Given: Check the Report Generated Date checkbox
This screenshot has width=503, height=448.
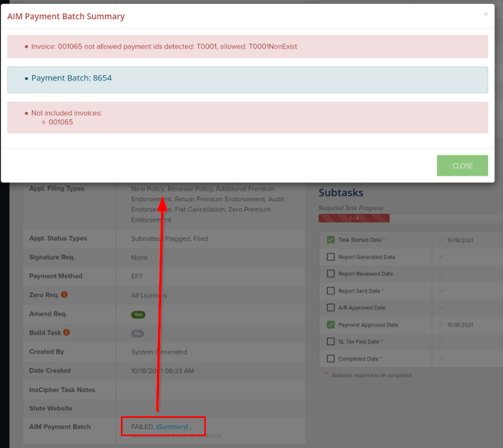Looking at the screenshot, I should coord(330,257).
